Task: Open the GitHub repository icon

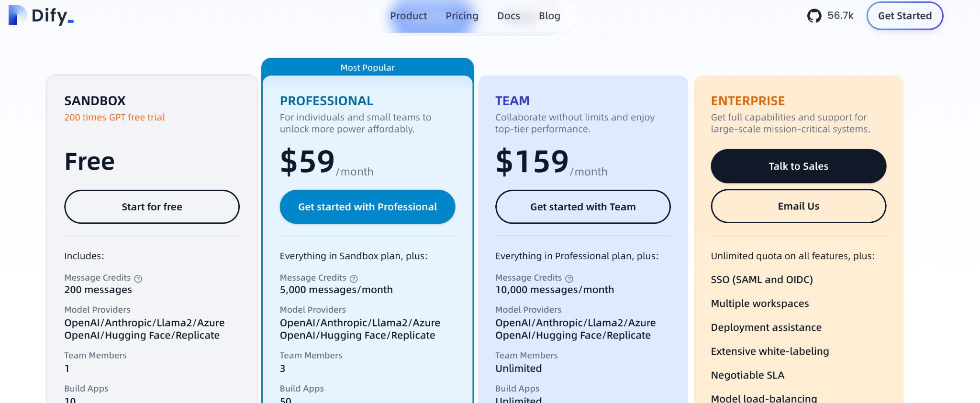Action: tap(814, 16)
